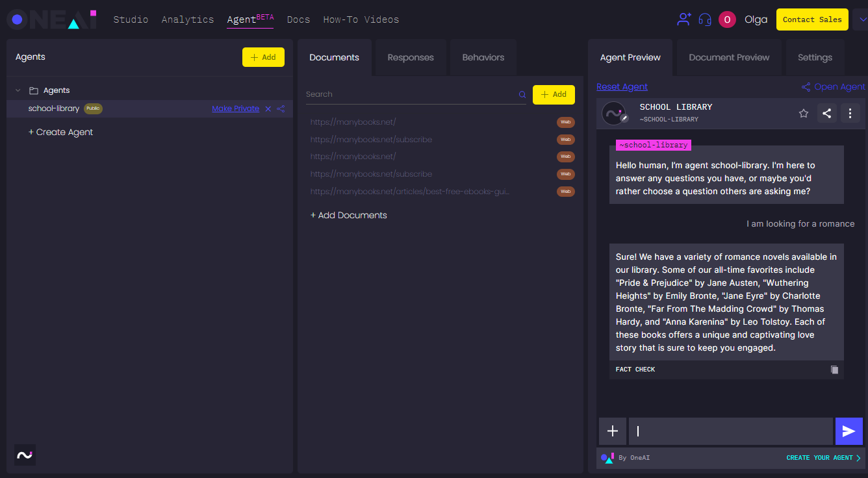Click the OneAI squiggle icon at bottom left
The width and height of the screenshot is (868, 478).
tap(25, 455)
